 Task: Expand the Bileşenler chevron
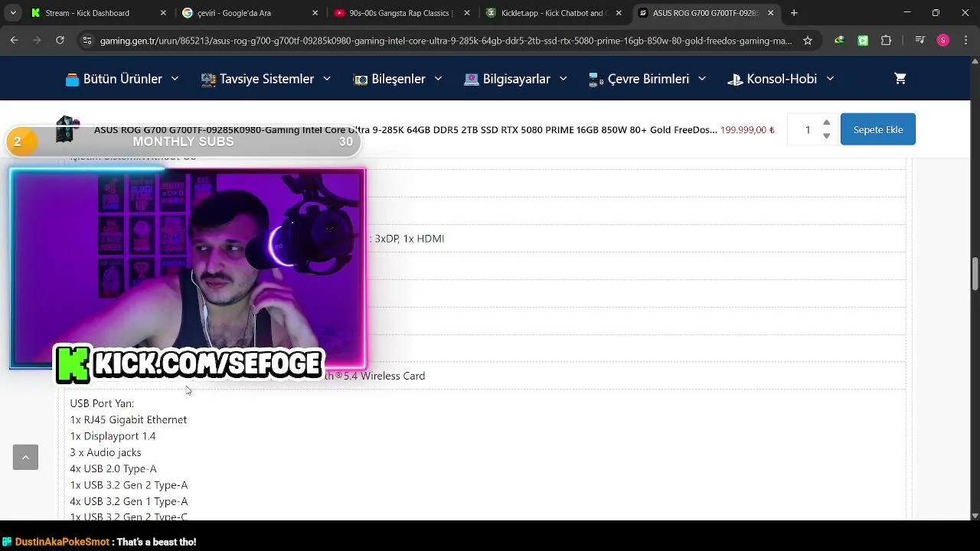click(x=438, y=79)
